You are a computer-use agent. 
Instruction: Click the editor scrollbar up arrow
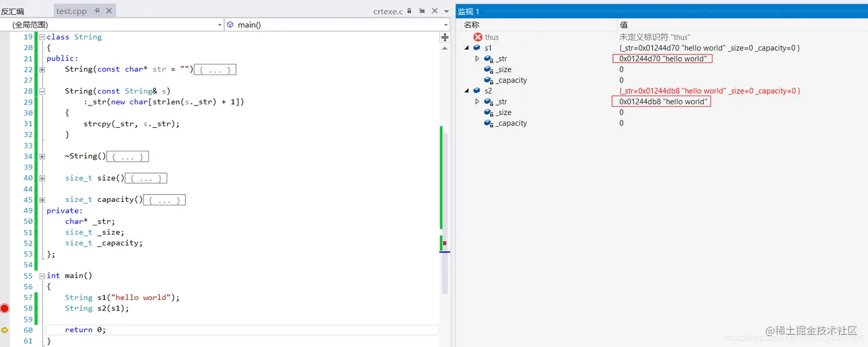445,48
